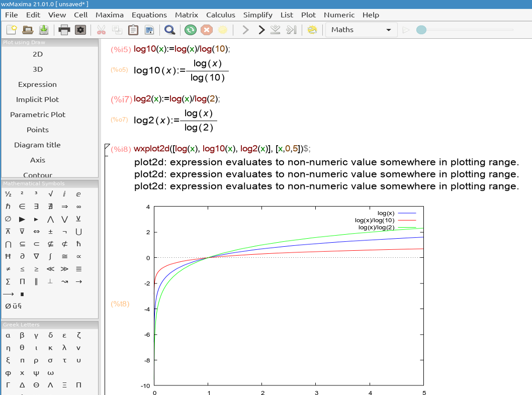Viewport: 532px width, 395px height.
Task: Open an existing worksheet file
Action: [28, 30]
